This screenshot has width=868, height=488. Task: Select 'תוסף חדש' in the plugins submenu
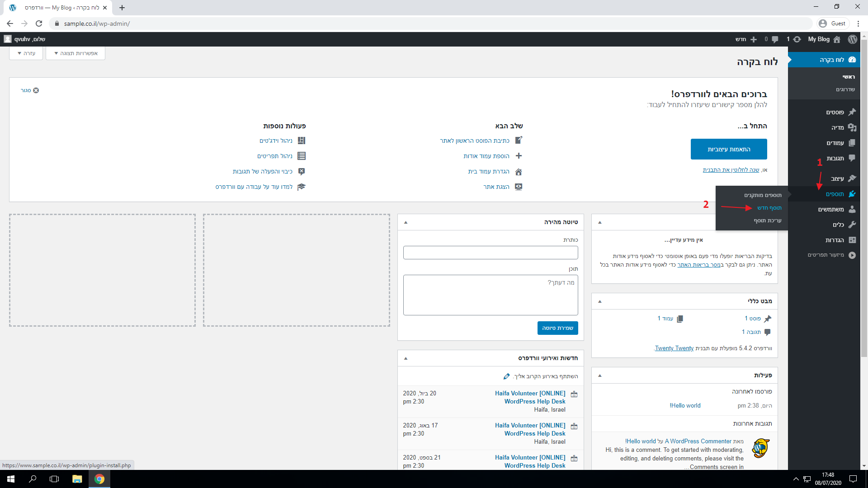point(769,208)
